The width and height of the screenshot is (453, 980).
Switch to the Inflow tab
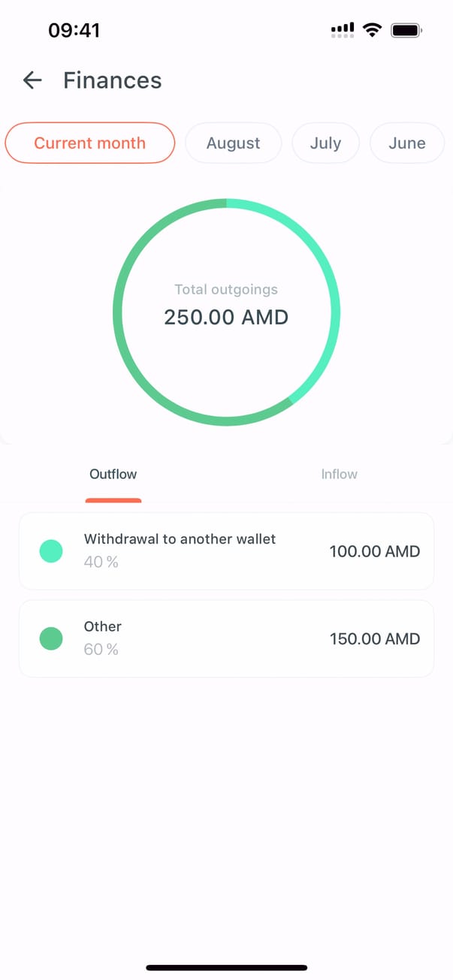click(339, 475)
